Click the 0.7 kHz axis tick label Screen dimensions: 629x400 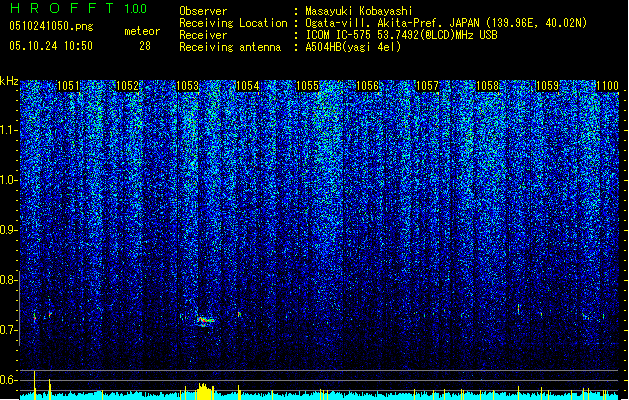(7, 330)
